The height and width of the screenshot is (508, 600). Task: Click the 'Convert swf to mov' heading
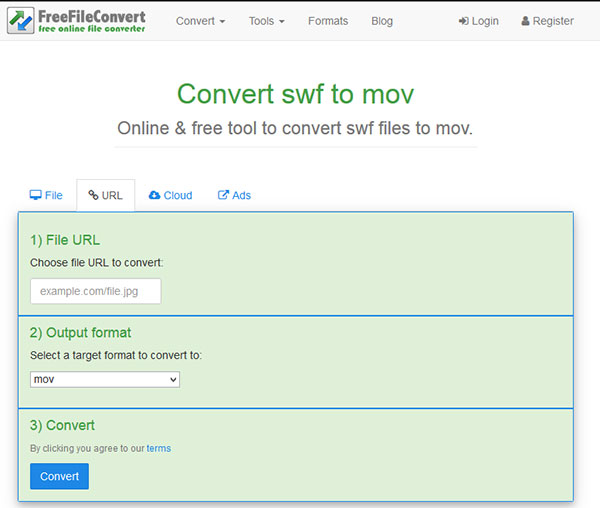[x=295, y=94]
